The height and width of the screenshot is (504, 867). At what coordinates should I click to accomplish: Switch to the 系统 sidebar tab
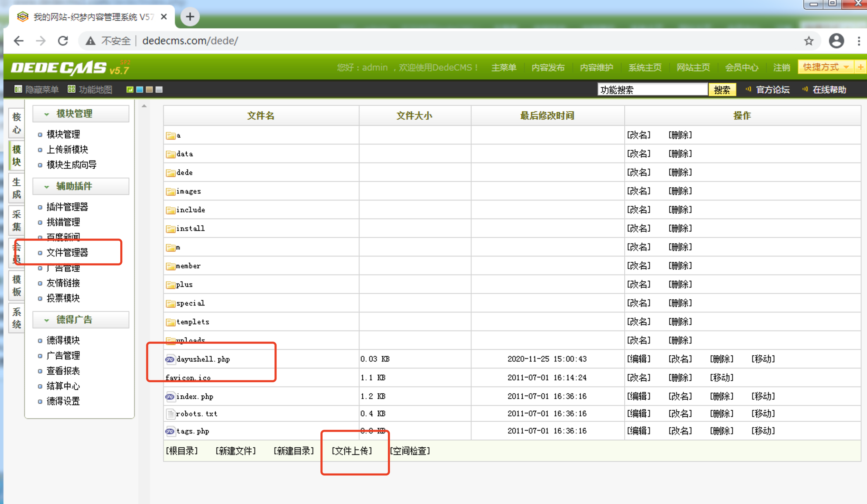click(16, 317)
